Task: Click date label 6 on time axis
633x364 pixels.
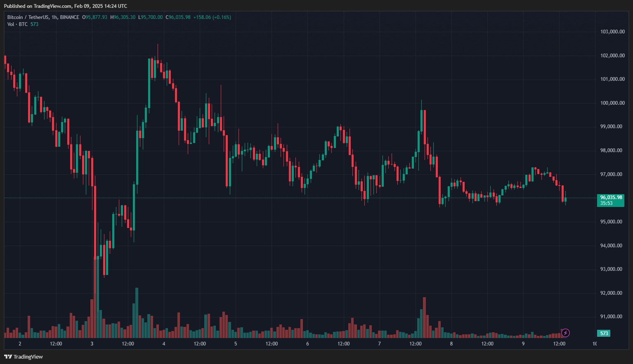Action: [307, 344]
